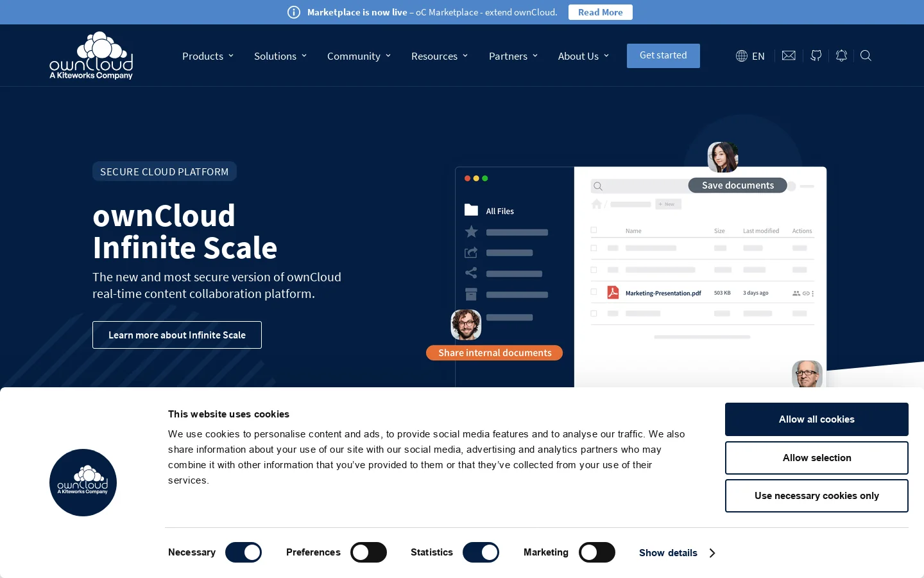Click the SECURE CLOUD PLATFORM tag
The width and height of the screenshot is (924, 578).
tap(164, 171)
